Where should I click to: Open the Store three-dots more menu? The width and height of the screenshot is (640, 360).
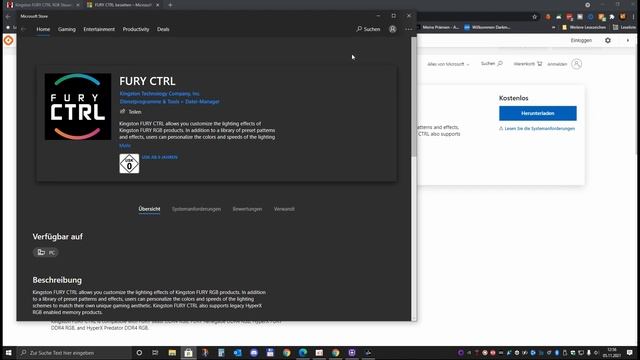click(x=409, y=29)
